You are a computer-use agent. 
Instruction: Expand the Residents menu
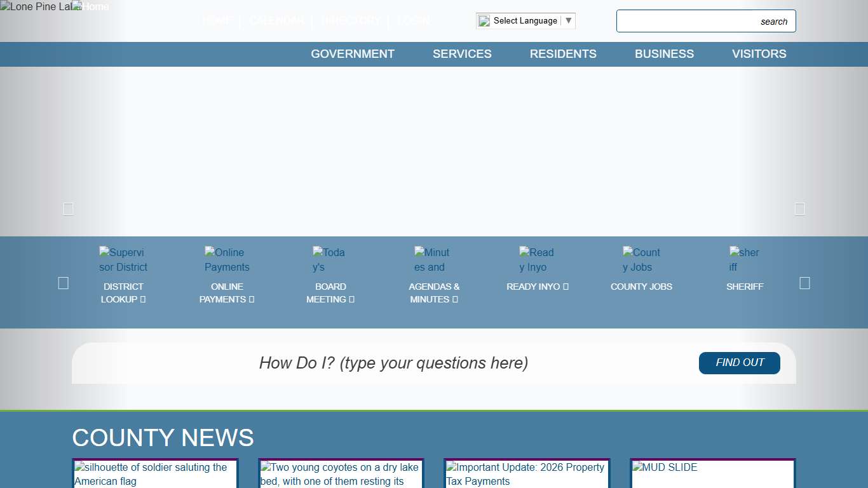[x=563, y=54]
